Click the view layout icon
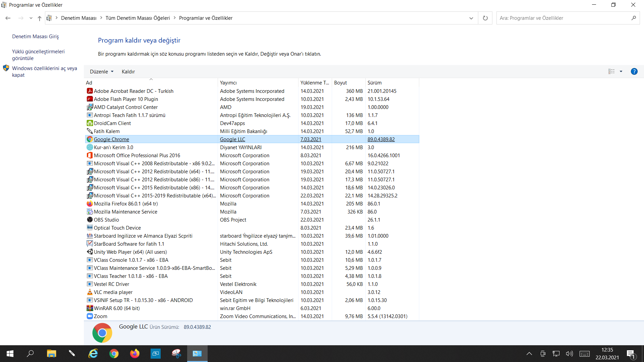 (x=611, y=71)
